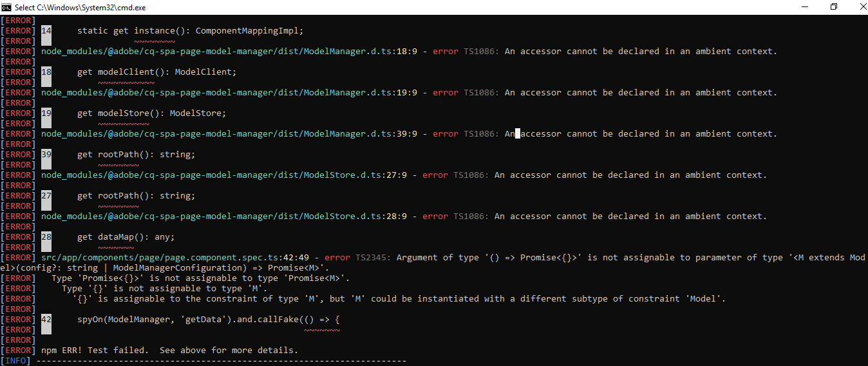Click highlighted line number 18
Screen dimensions: 868x366
click(46, 72)
